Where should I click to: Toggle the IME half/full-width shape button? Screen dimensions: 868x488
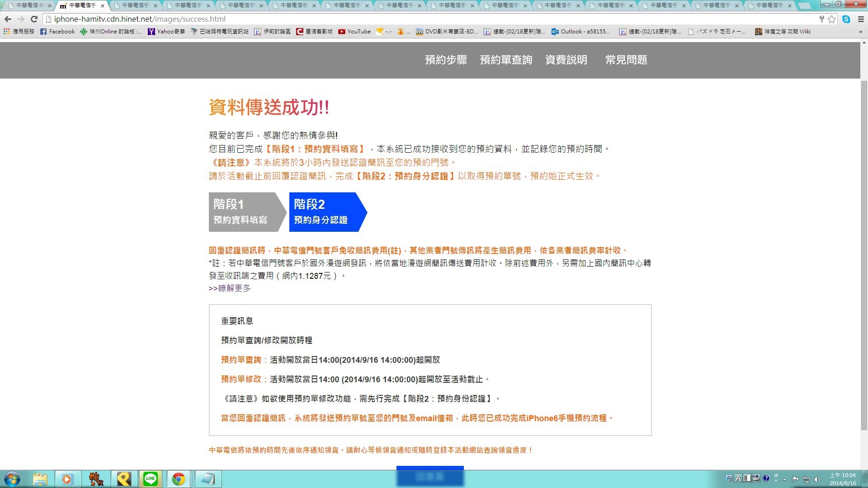pos(747,478)
